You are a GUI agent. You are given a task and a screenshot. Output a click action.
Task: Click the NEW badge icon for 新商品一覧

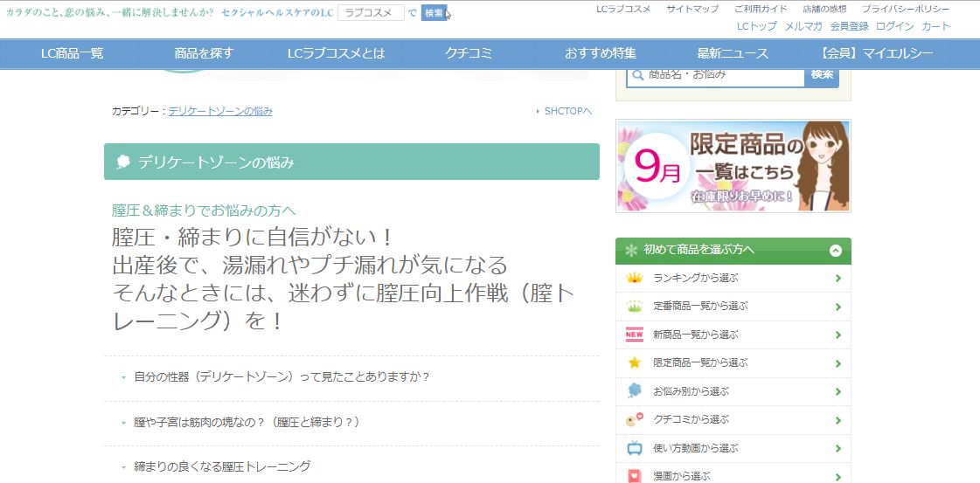[635, 335]
